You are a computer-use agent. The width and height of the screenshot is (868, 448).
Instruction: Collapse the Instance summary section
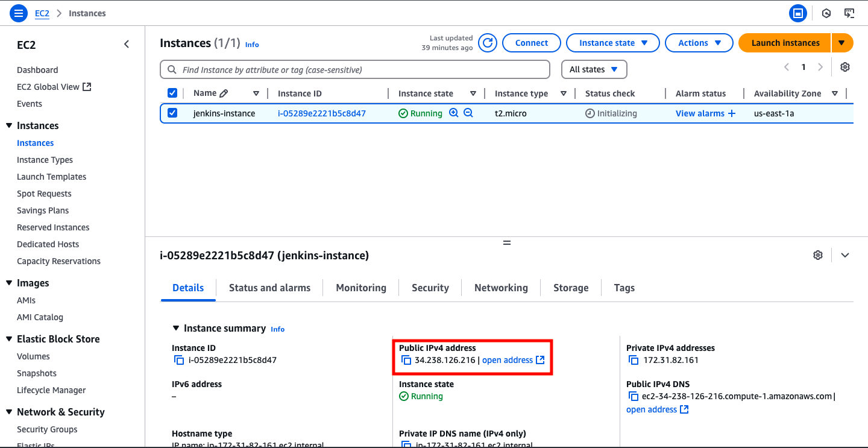(x=176, y=328)
